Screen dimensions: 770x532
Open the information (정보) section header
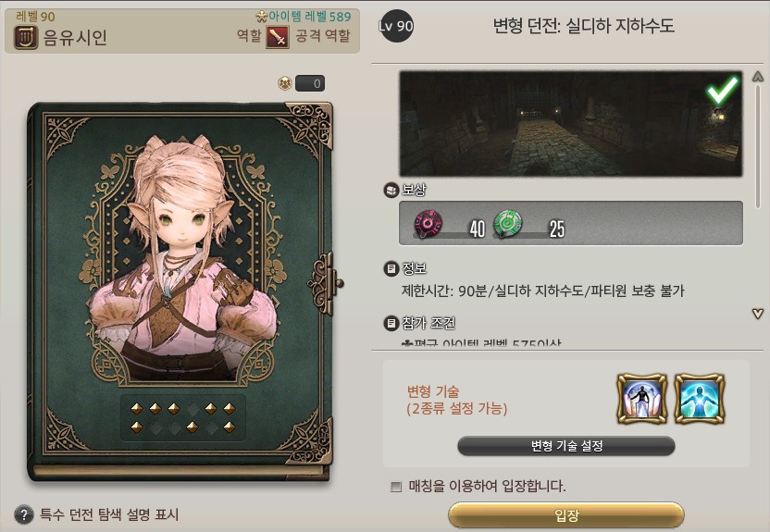tap(414, 268)
